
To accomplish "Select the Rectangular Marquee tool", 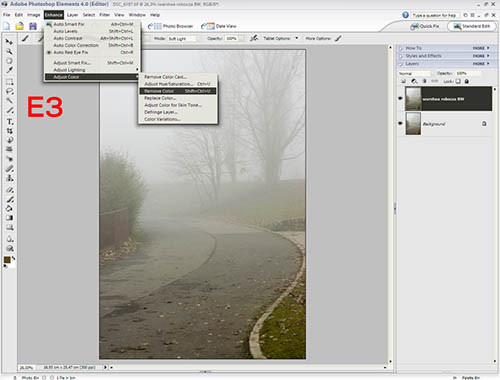I will pos(9,82).
